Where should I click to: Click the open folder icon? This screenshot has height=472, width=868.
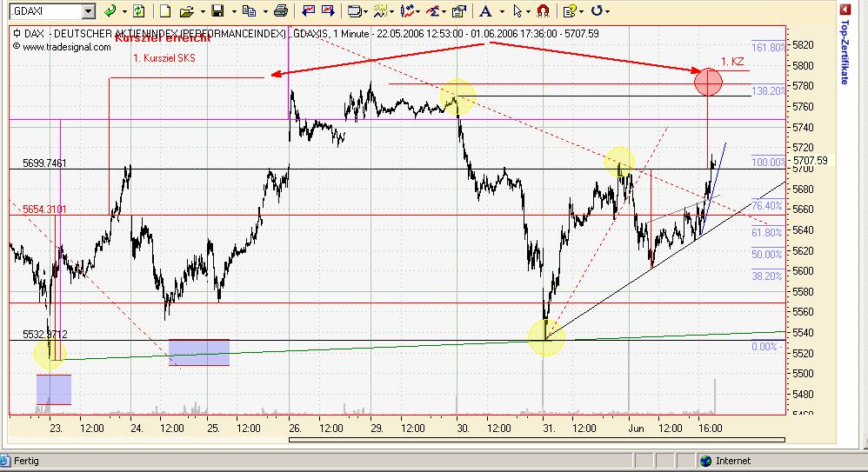[187, 10]
